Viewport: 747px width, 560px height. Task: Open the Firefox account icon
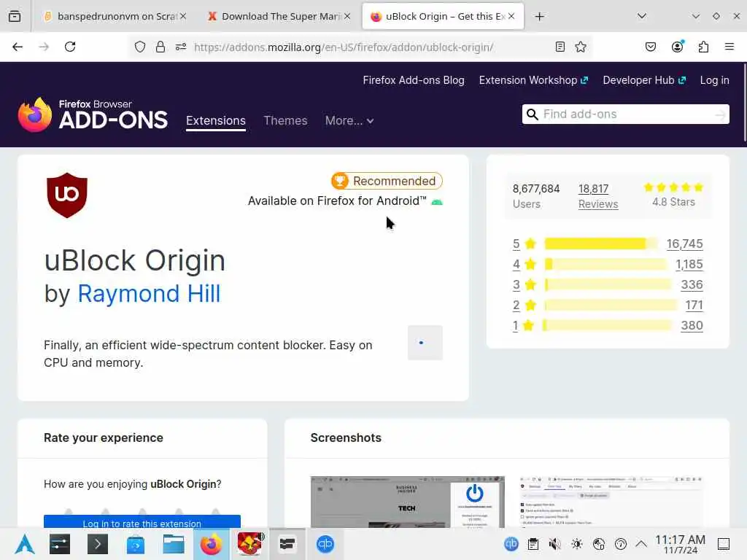(x=677, y=47)
